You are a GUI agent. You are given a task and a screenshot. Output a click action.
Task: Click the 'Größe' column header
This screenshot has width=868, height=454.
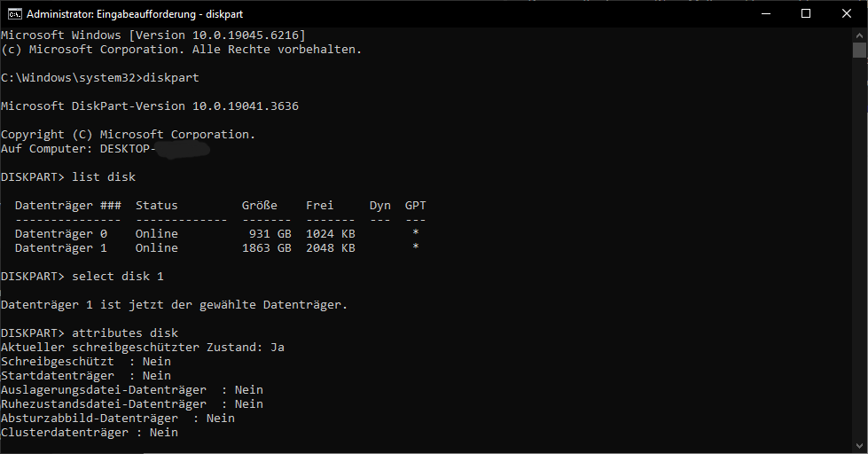[259, 206]
